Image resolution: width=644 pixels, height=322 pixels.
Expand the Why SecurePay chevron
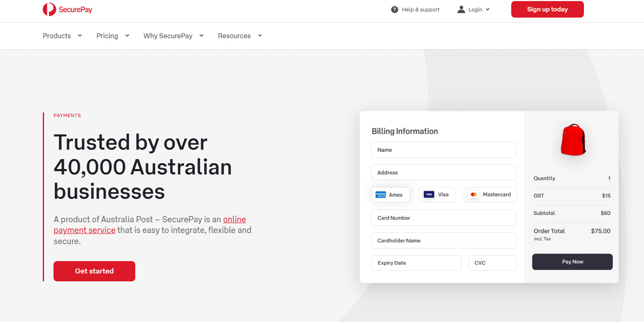point(201,36)
